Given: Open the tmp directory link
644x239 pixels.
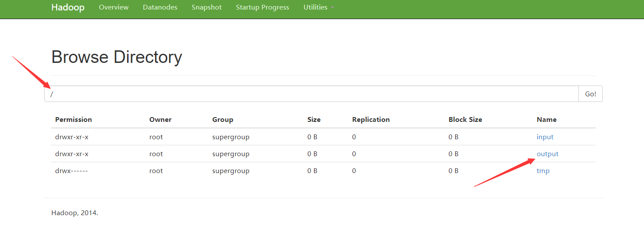Looking at the screenshot, I should point(543,171).
